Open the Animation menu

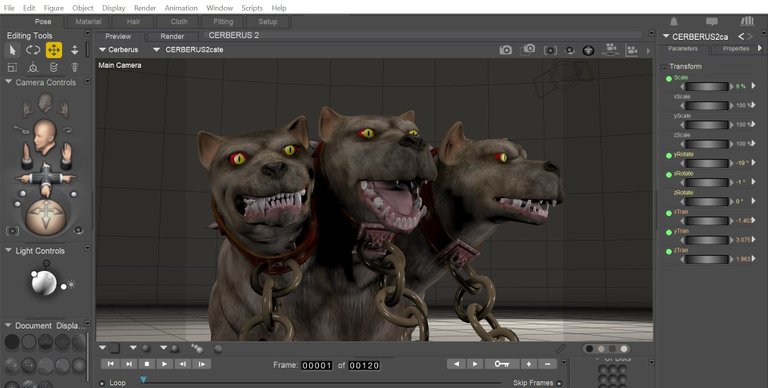coord(181,8)
